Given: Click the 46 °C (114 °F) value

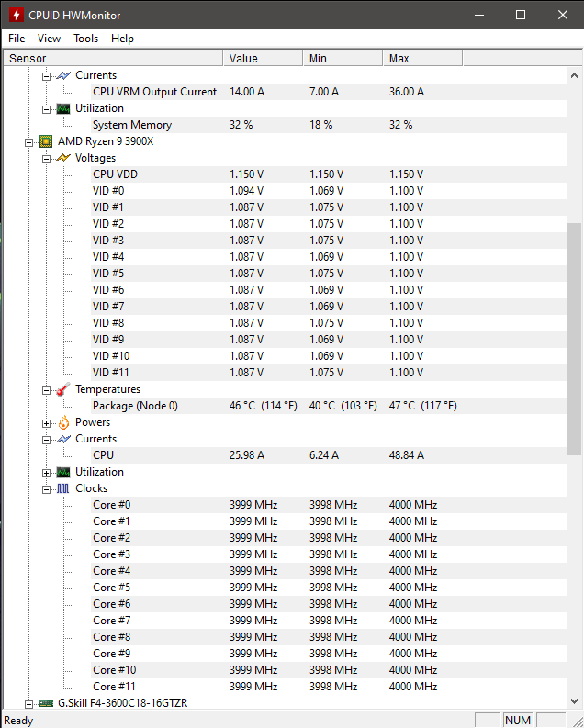Looking at the screenshot, I should tap(264, 406).
